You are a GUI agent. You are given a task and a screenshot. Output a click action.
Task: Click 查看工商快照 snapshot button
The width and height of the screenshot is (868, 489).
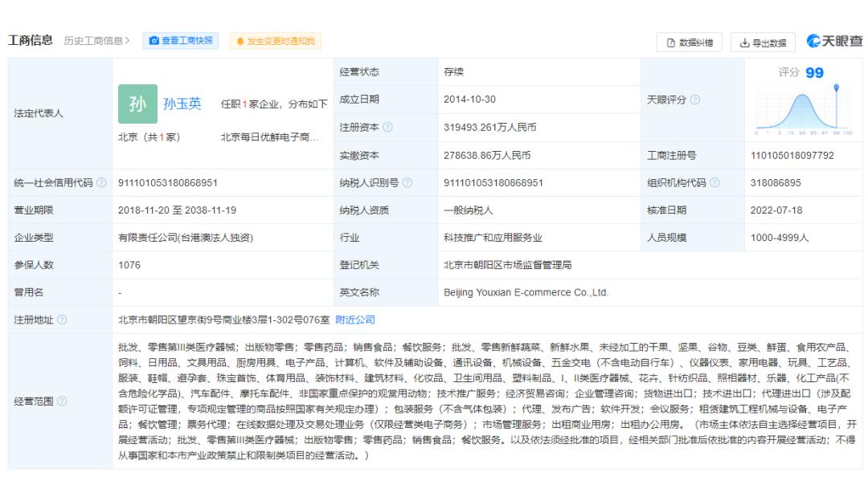[182, 41]
